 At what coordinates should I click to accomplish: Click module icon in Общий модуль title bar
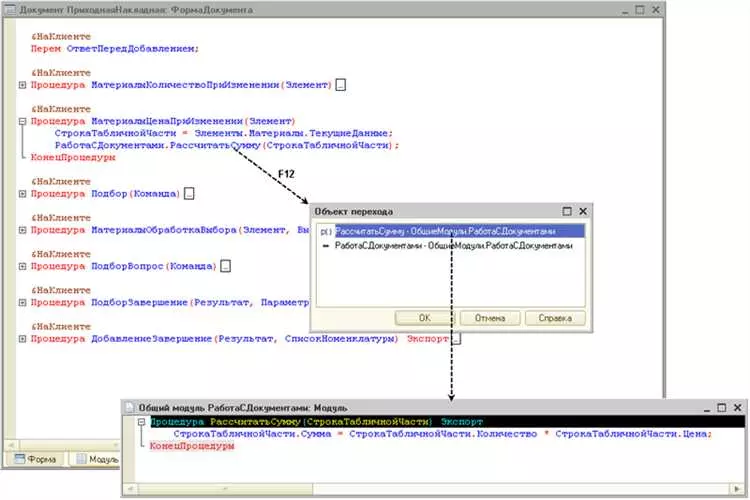(130, 408)
